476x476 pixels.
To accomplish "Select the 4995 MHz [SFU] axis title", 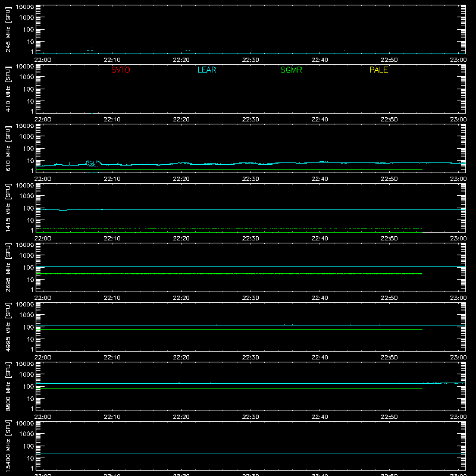I will point(8,327).
